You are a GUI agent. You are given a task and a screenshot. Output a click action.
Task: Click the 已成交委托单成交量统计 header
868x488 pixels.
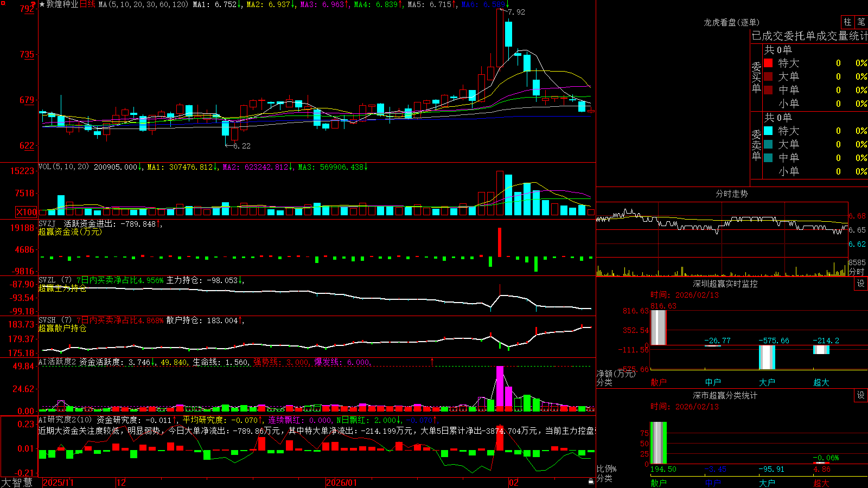(x=809, y=36)
